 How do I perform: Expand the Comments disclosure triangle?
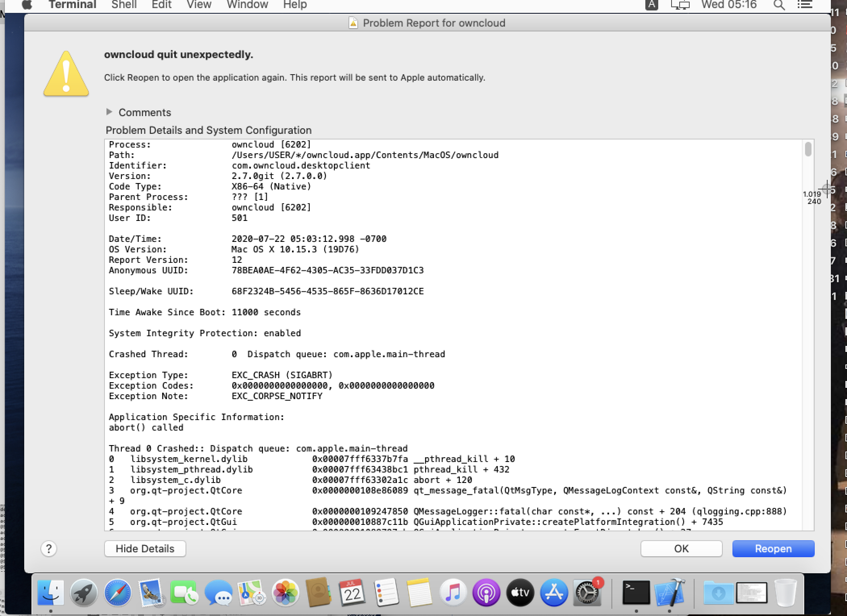point(109,112)
